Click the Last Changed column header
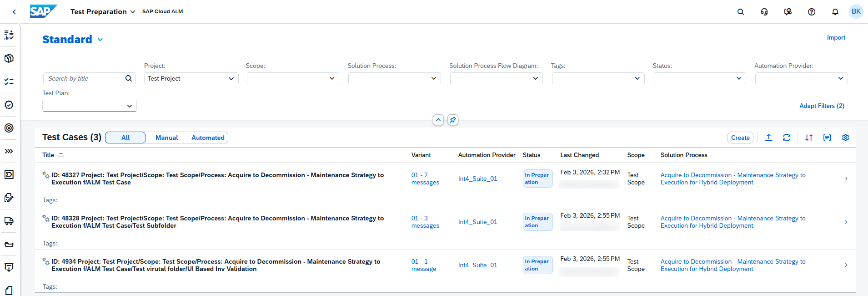868x296 pixels. click(x=579, y=155)
